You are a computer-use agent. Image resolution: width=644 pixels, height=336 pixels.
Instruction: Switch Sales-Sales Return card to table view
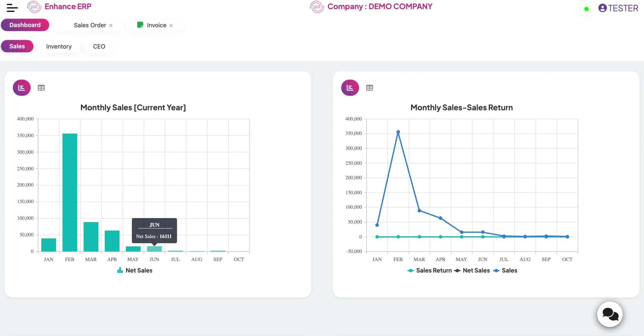click(369, 88)
